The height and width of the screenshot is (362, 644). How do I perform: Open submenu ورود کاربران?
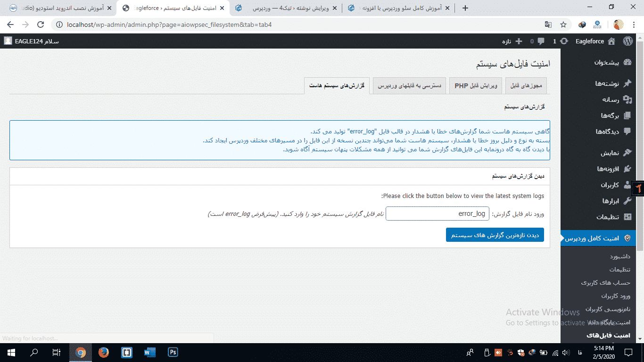pos(616,296)
